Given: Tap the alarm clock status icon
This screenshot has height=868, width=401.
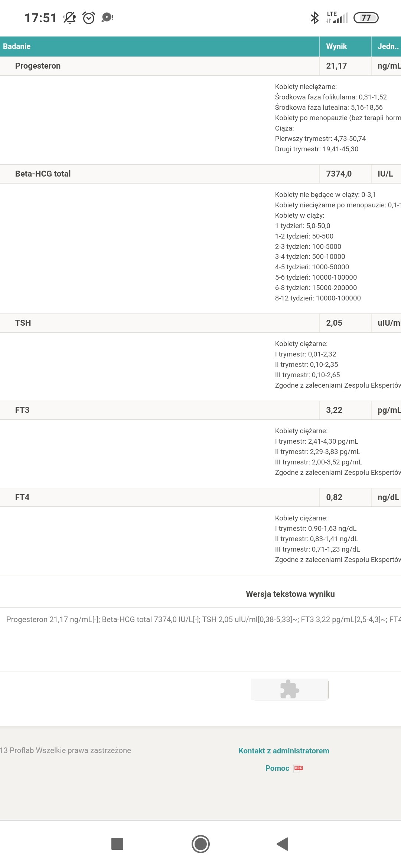Looking at the screenshot, I should tap(89, 17).
